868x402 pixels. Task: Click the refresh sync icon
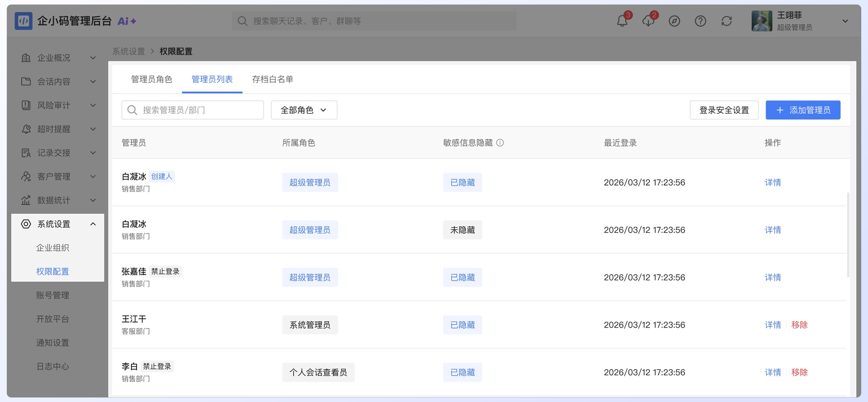coord(726,21)
